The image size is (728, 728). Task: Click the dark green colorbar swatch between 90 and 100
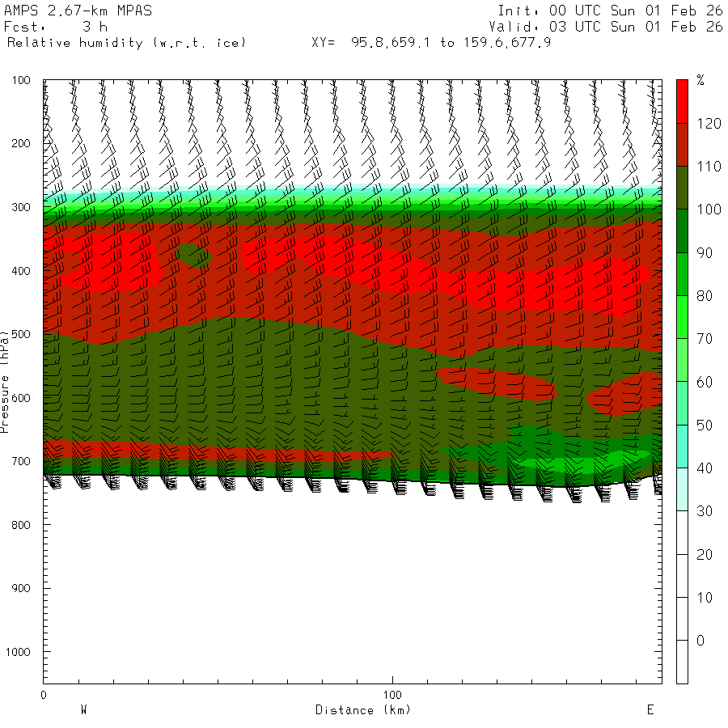(682, 231)
